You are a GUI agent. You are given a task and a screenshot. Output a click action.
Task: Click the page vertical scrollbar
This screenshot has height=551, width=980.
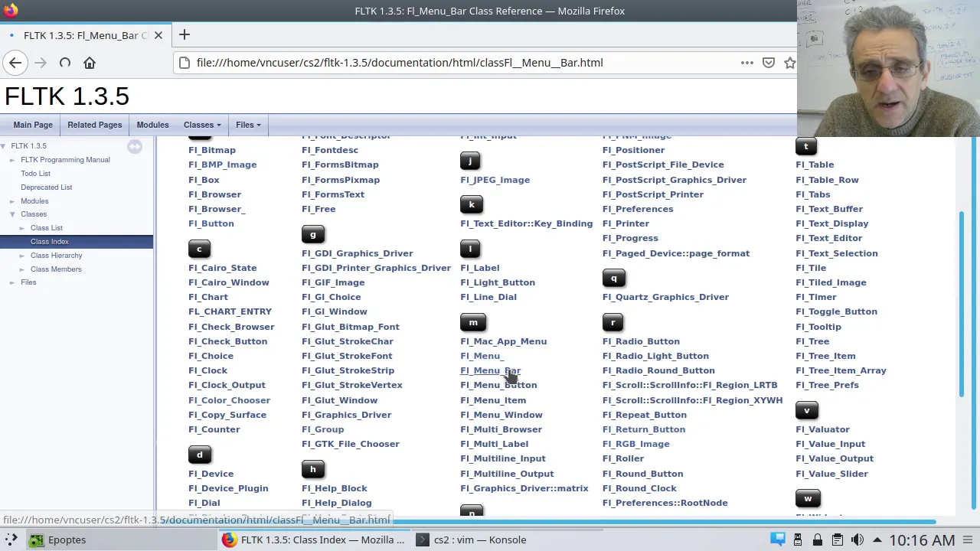click(x=962, y=306)
